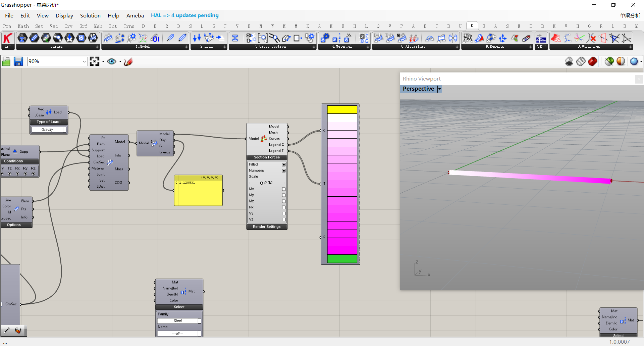Click HAL 4 updates pending link
Viewport: 644px width, 346px height.
click(x=184, y=15)
